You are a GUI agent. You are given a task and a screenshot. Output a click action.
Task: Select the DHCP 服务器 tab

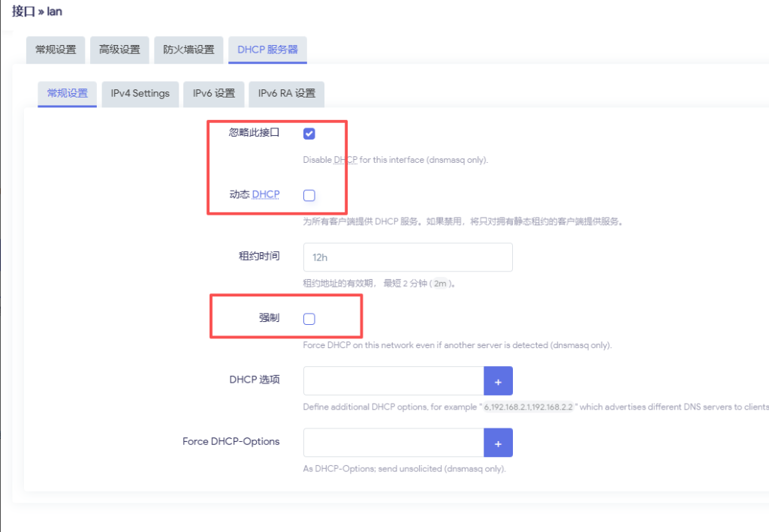267,50
